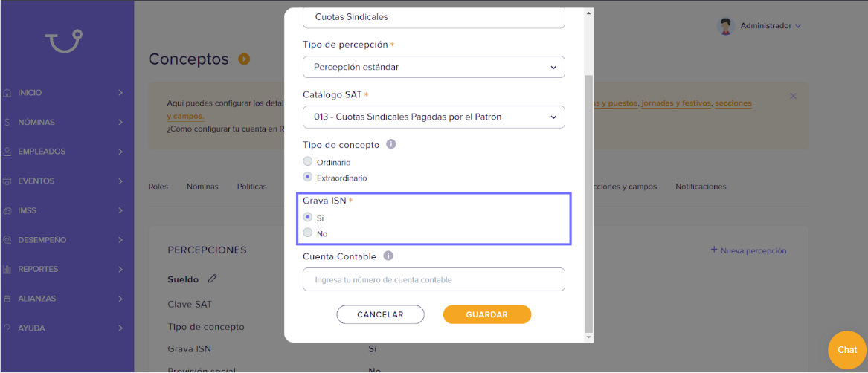Click the info icon beside Cuenta Contable

pyautogui.click(x=388, y=256)
